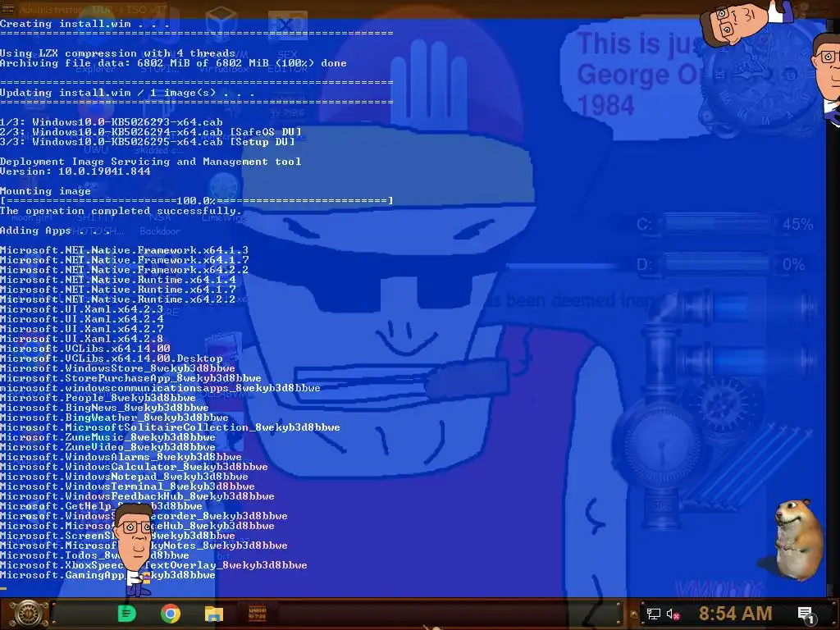Click the console window title bar icon
840x630 pixels.
click(7, 8)
